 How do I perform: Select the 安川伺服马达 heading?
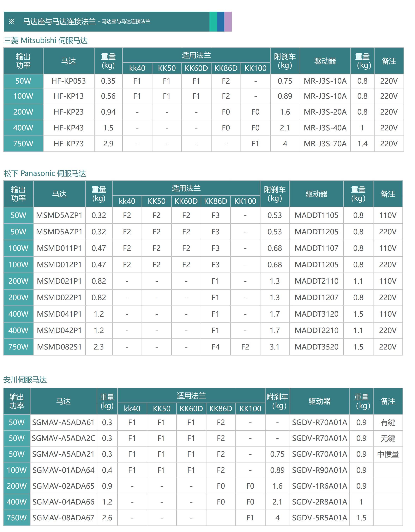coord(25,380)
